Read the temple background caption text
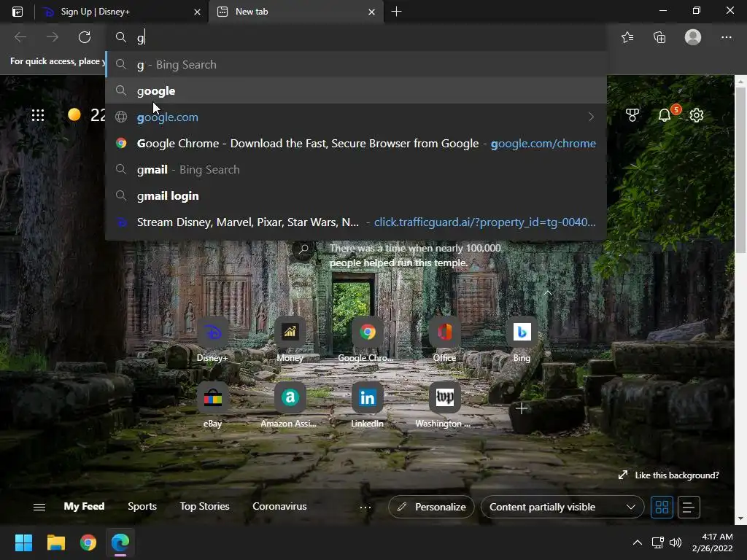 pyautogui.click(x=415, y=255)
